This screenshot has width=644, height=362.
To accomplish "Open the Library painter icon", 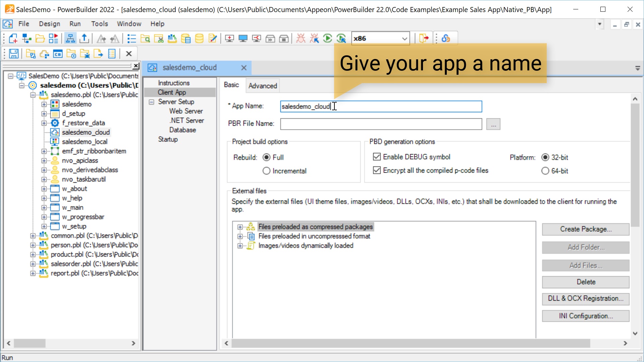I will tap(172, 39).
